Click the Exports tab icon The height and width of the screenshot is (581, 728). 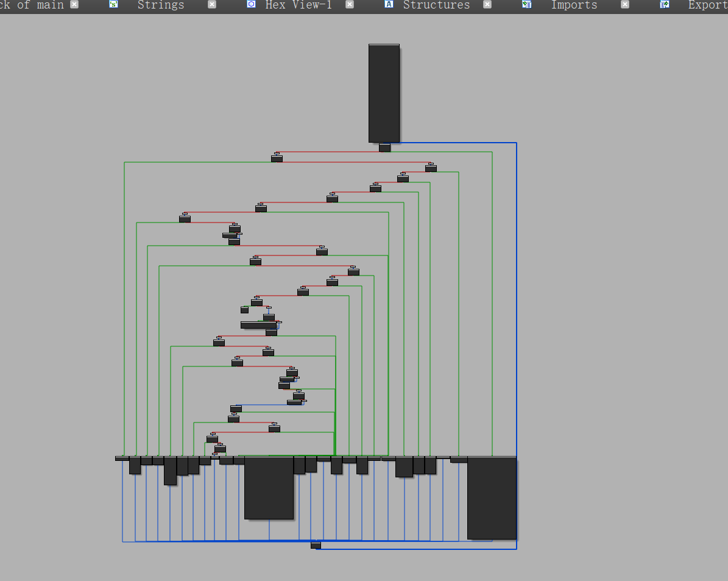(665, 4)
